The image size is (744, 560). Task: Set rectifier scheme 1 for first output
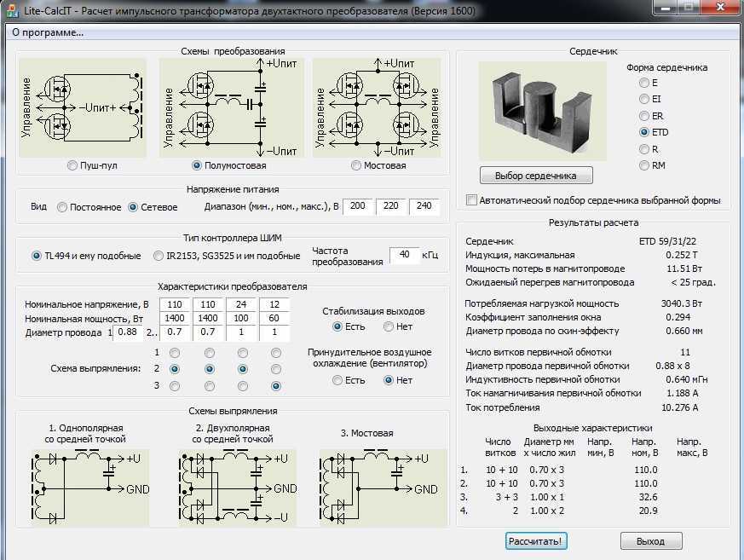[175, 353]
